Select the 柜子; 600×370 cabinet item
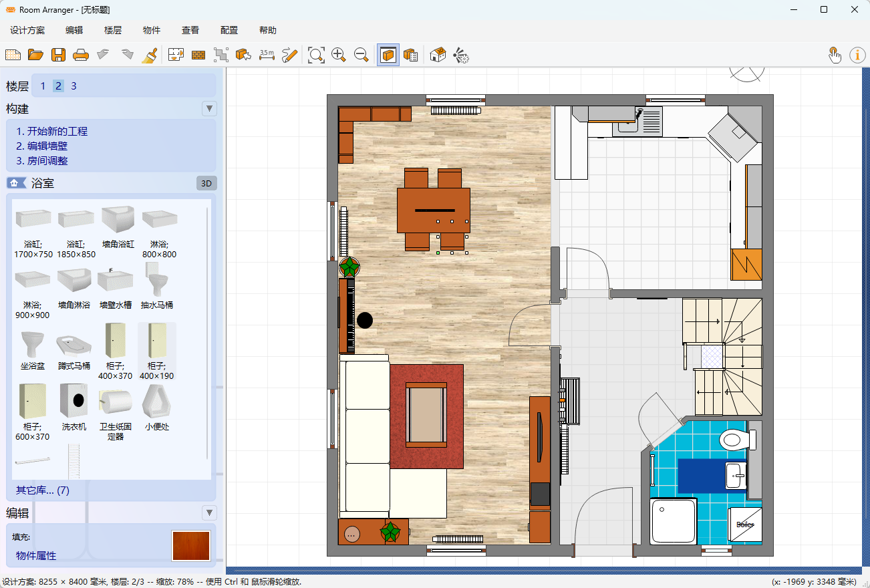The image size is (870, 588). [x=32, y=412]
